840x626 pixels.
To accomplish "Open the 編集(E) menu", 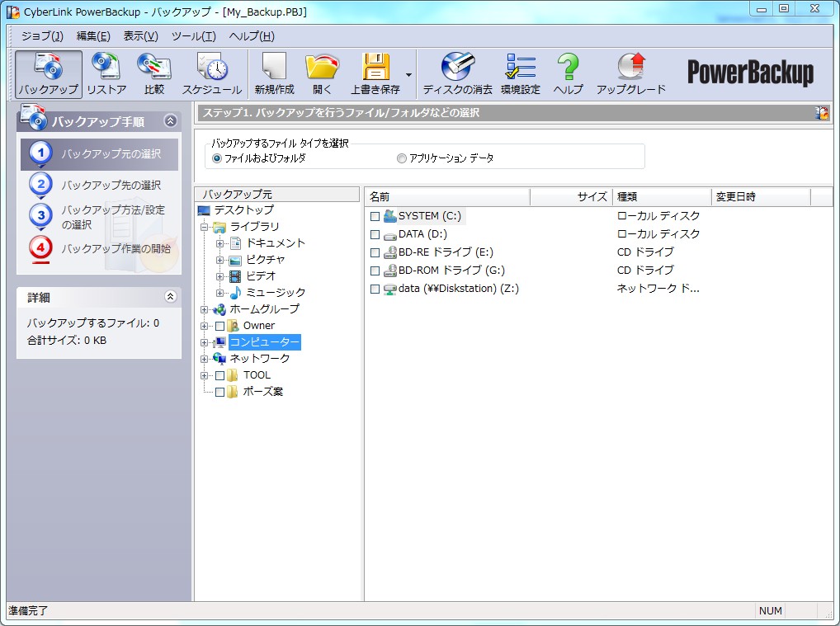I will click(x=93, y=36).
